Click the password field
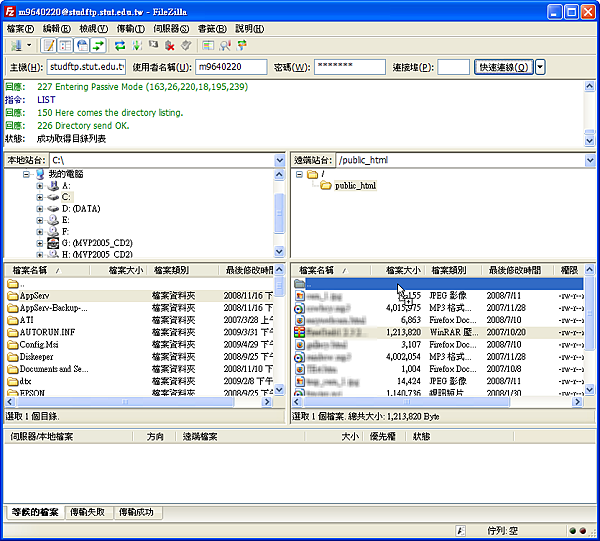600x541 pixels. (350, 67)
